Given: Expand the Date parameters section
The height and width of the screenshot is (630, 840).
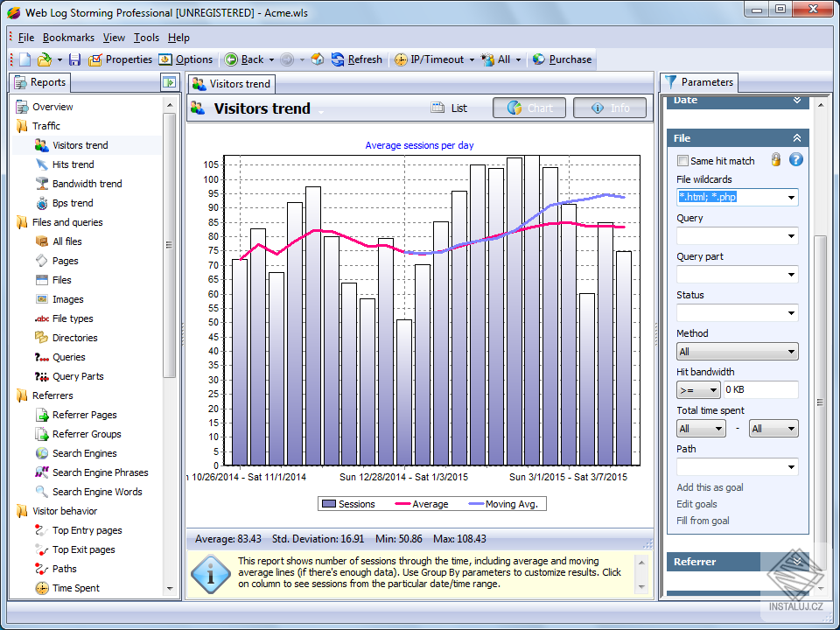Looking at the screenshot, I should point(797,100).
